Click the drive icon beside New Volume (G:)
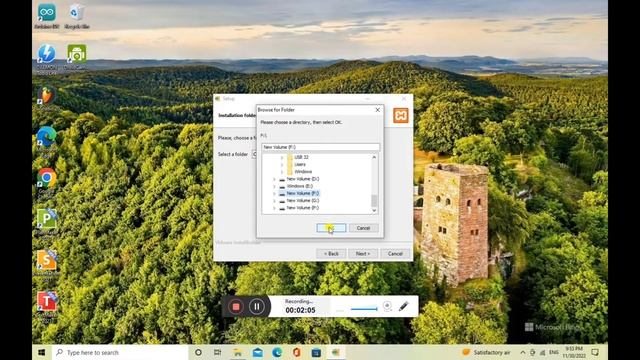 click(x=282, y=201)
